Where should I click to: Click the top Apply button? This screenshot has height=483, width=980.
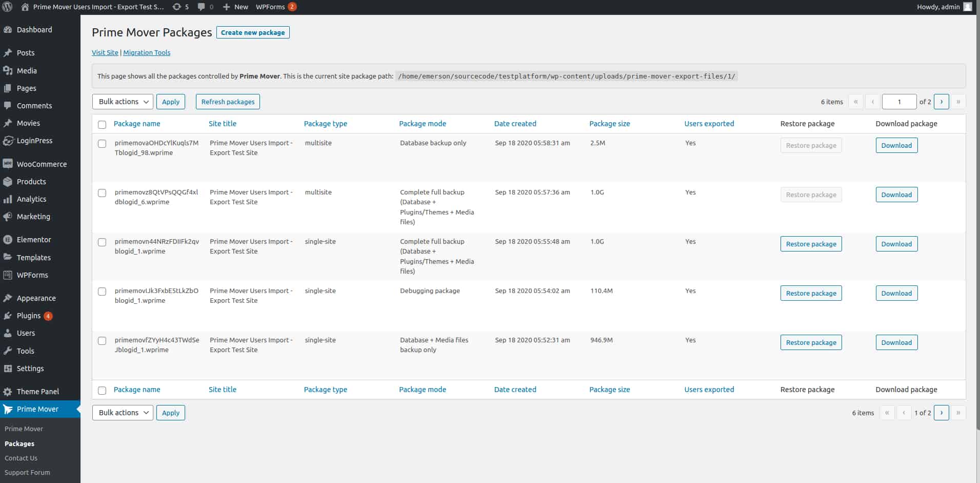click(171, 102)
